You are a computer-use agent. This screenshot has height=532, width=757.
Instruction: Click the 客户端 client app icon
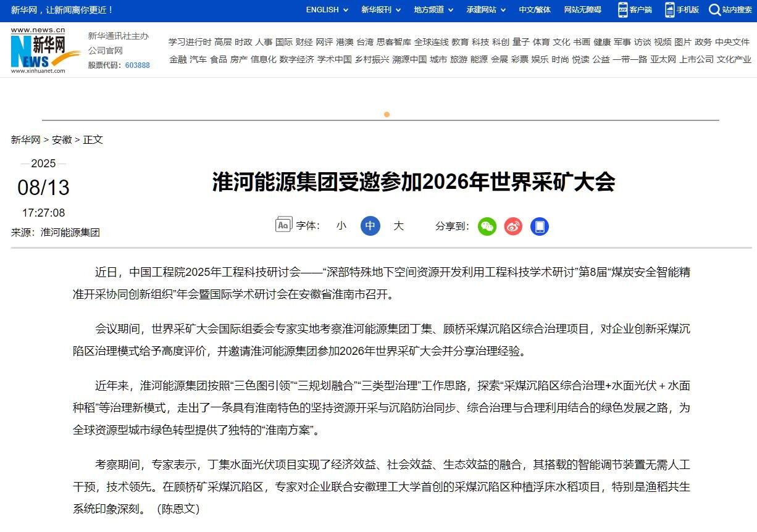point(623,10)
